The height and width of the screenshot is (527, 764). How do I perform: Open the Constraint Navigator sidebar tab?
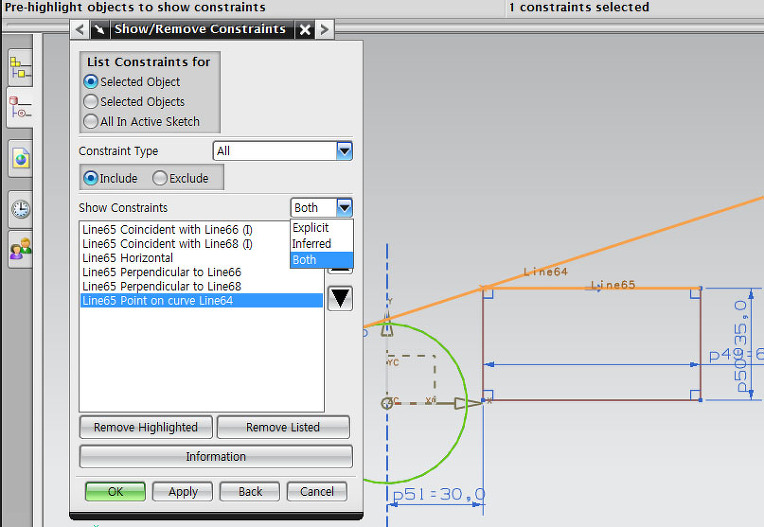click(x=20, y=107)
